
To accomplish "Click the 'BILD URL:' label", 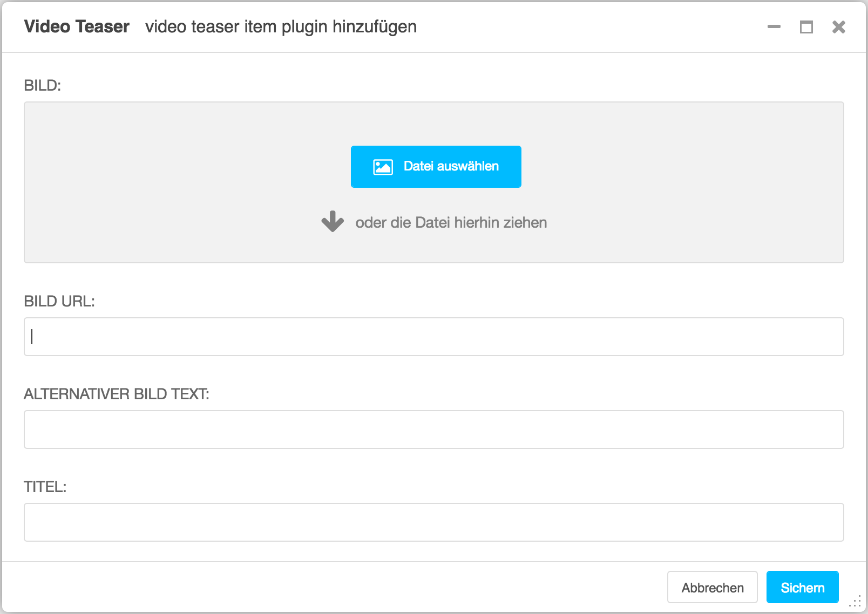I will pos(59,301).
